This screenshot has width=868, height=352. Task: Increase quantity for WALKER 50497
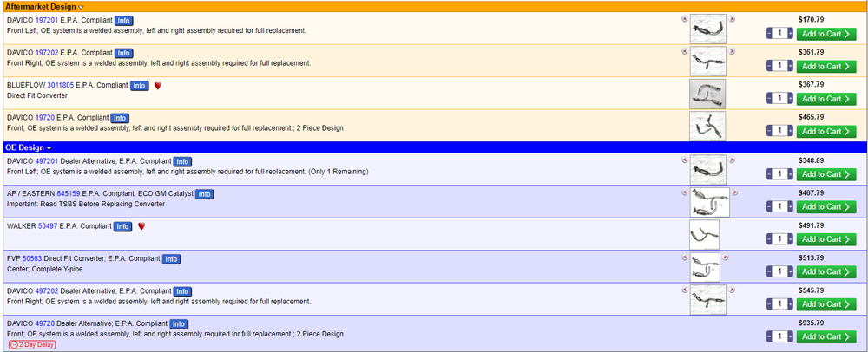[791, 238]
